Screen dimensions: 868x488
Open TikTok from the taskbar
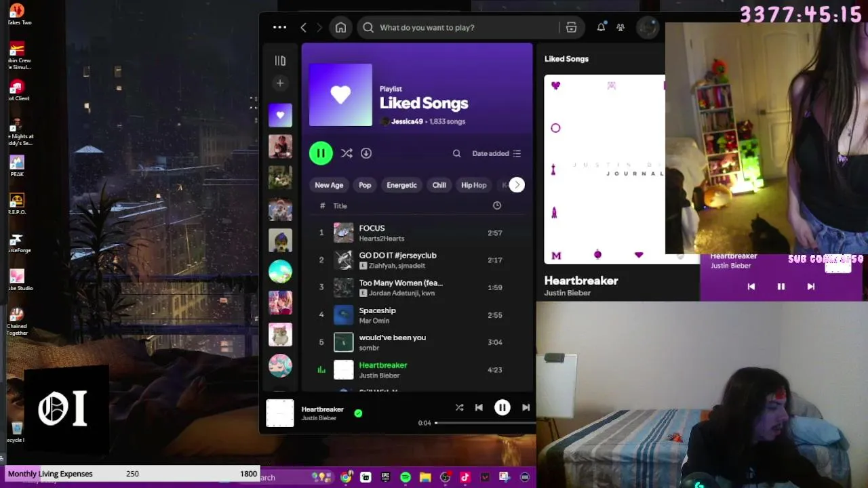point(465,477)
